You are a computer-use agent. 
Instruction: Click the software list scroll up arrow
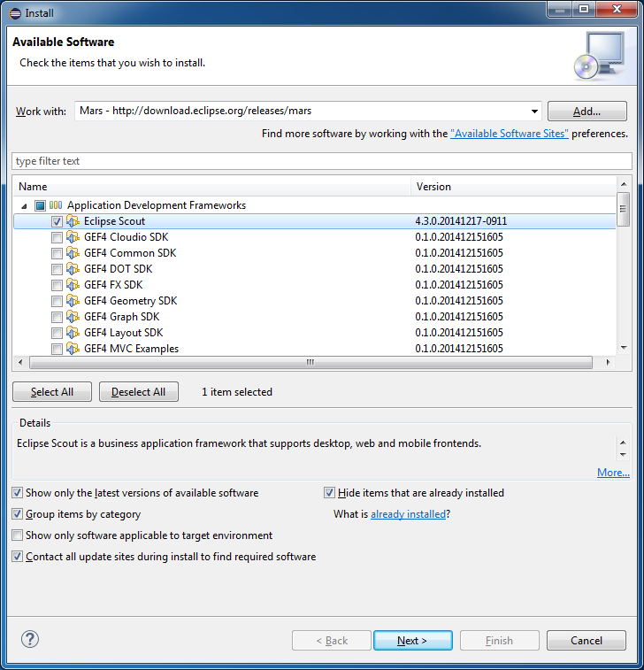[624, 184]
